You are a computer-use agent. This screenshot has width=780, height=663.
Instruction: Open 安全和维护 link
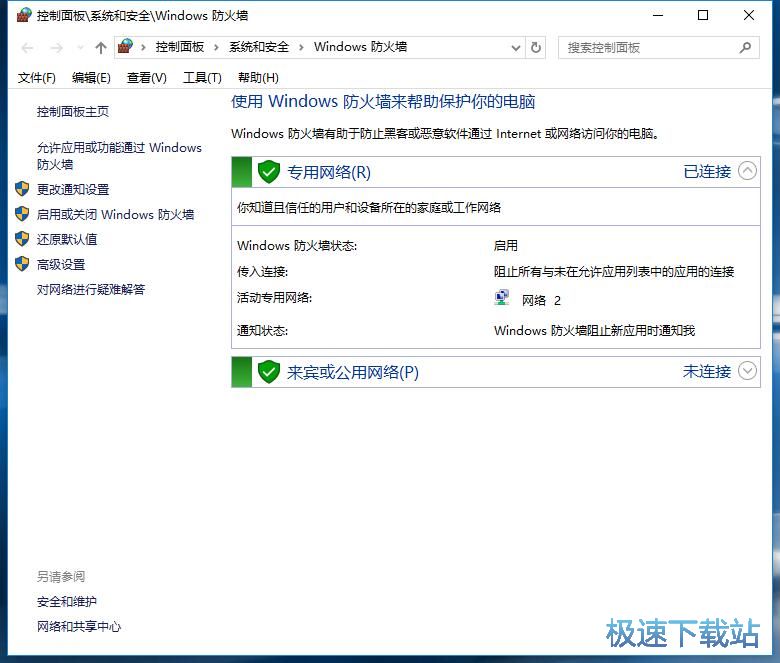67,601
